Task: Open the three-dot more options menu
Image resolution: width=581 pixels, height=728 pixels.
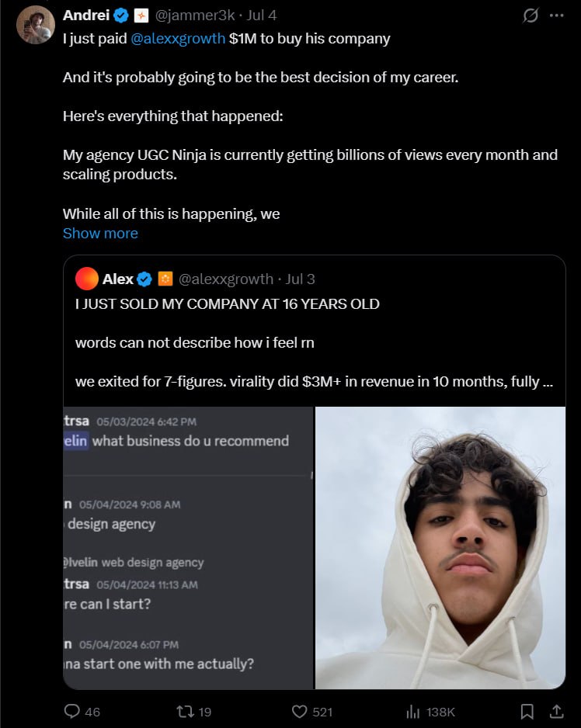Action: pyautogui.click(x=556, y=16)
